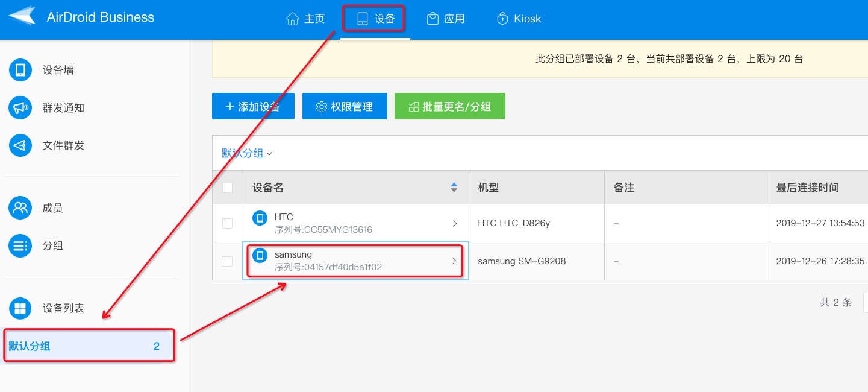Select 设备墙 in sidebar
This screenshot has width=868, height=392.
pyautogui.click(x=58, y=70)
